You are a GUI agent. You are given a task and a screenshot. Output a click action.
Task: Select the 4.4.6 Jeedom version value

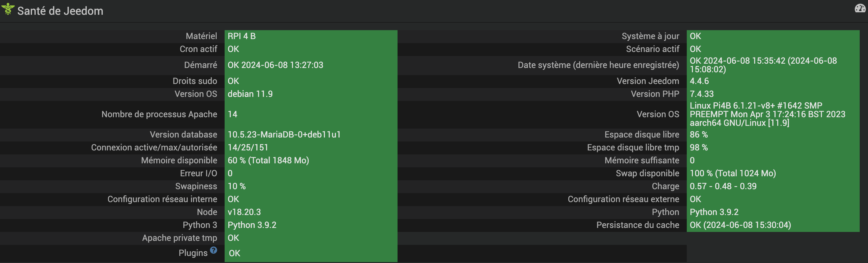[699, 81]
